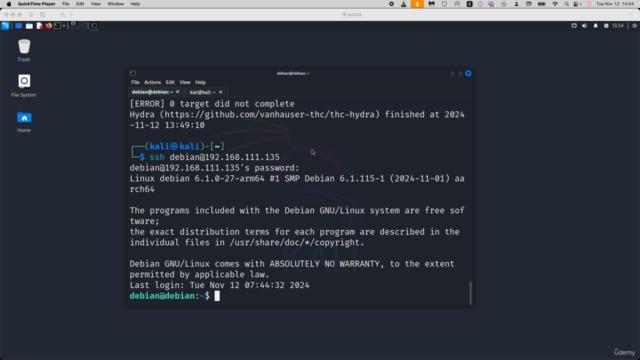
Task: Open the QuickTime View menu
Action: coord(96,4)
